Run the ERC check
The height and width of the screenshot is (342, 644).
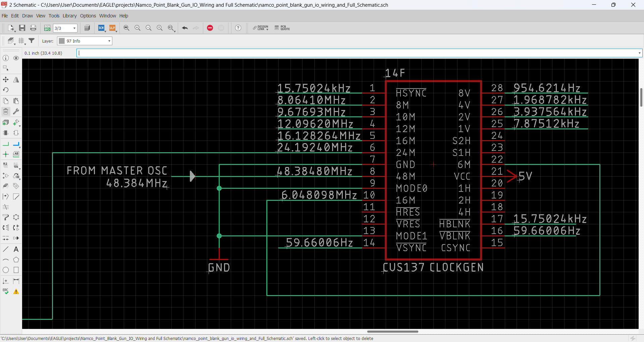coord(6,291)
